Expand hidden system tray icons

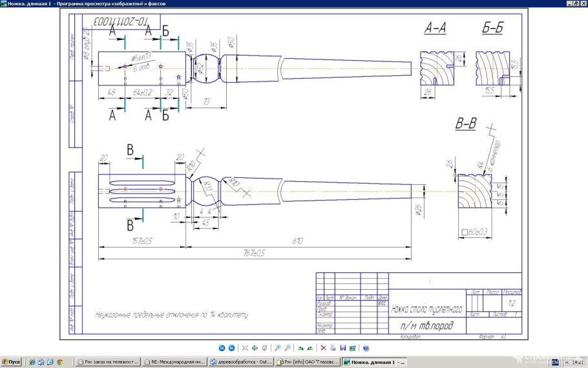coord(566,362)
